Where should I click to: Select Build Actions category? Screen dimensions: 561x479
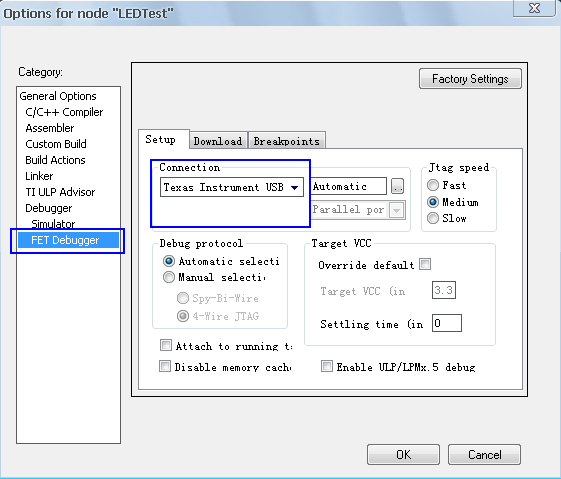coord(55,160)
